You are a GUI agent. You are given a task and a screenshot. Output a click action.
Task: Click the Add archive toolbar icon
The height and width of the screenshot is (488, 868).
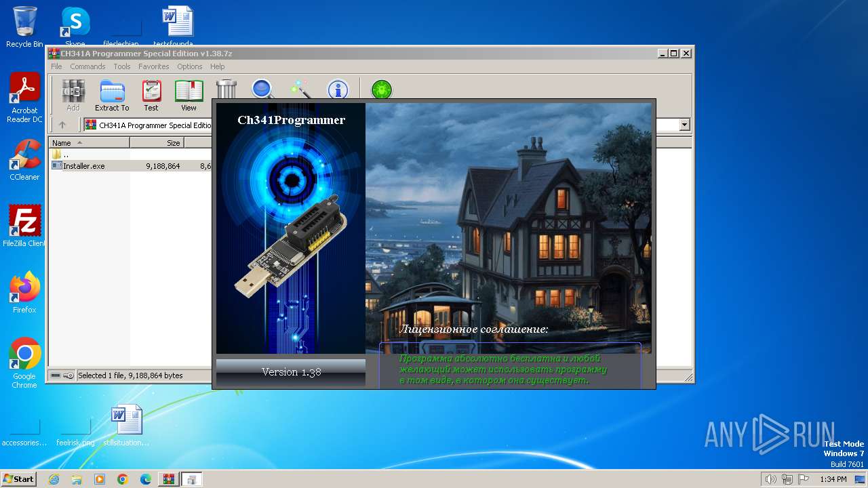point(73,95)
